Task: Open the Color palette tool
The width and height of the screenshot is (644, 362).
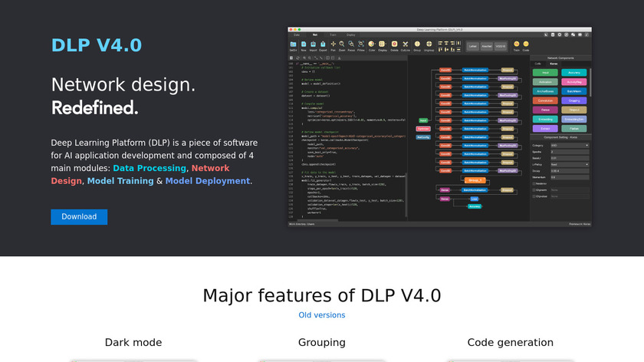Action: 372,44
